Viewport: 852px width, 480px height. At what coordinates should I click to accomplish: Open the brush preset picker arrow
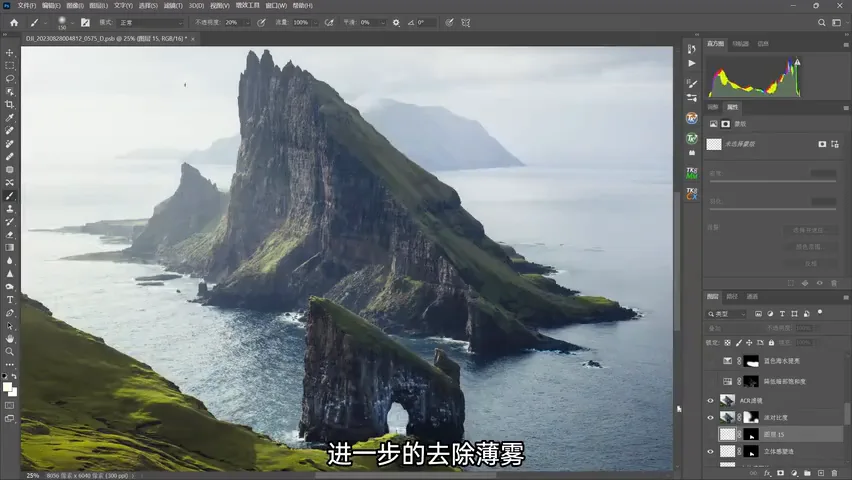(x=72, y=23)
